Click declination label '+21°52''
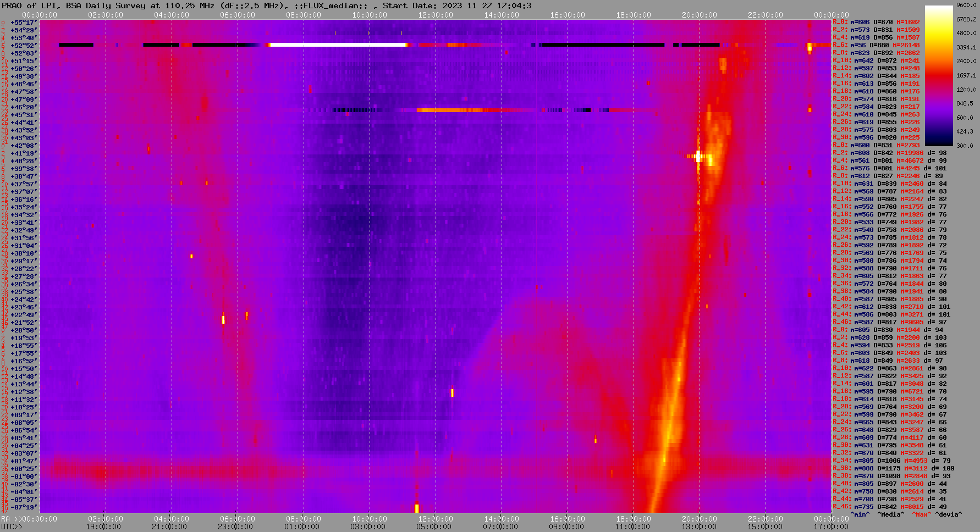The height and width of the screenshot is (532, 980). coord(24,323)
